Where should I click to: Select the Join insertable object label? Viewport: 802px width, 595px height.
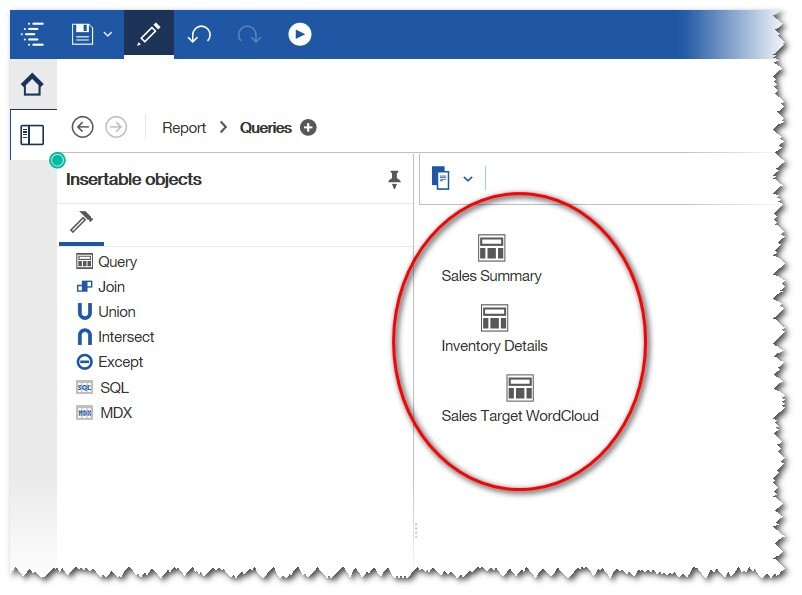tap(112, 287)
